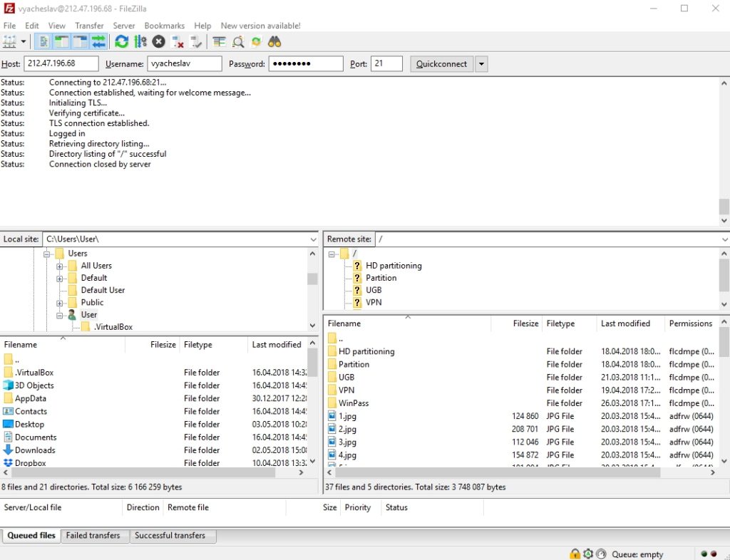The image size is (730, 560).
Task: Toggle directory comparison
Action: (238, 42)
